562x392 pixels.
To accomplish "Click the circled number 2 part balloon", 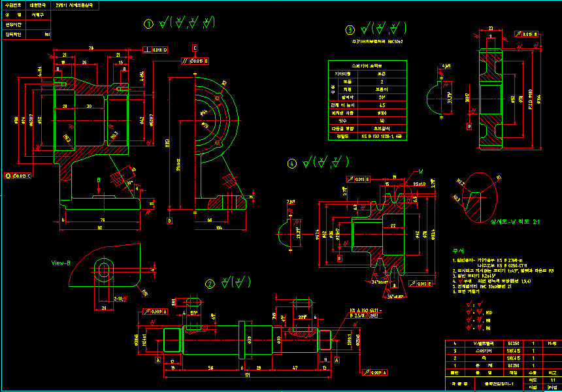I will point(210,284).
